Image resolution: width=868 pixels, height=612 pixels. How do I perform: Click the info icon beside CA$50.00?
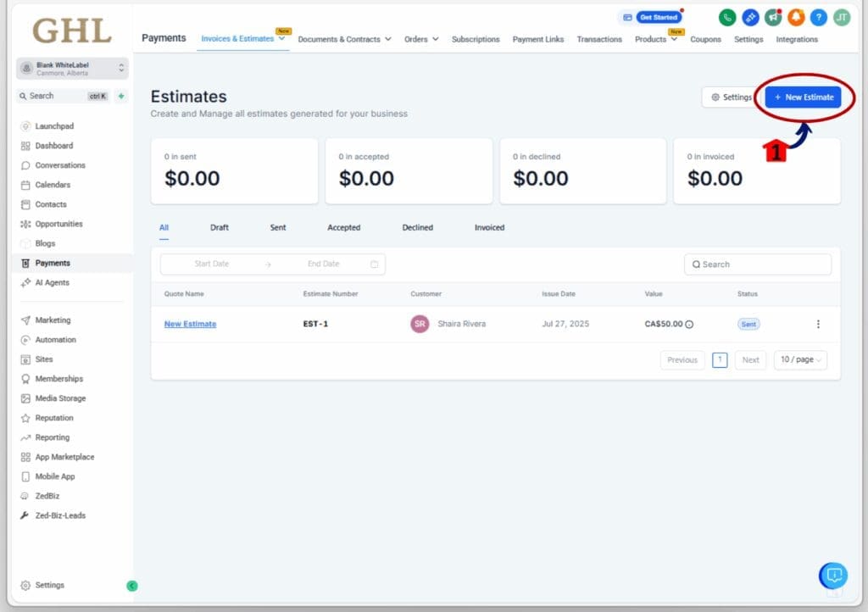point(689,325)
